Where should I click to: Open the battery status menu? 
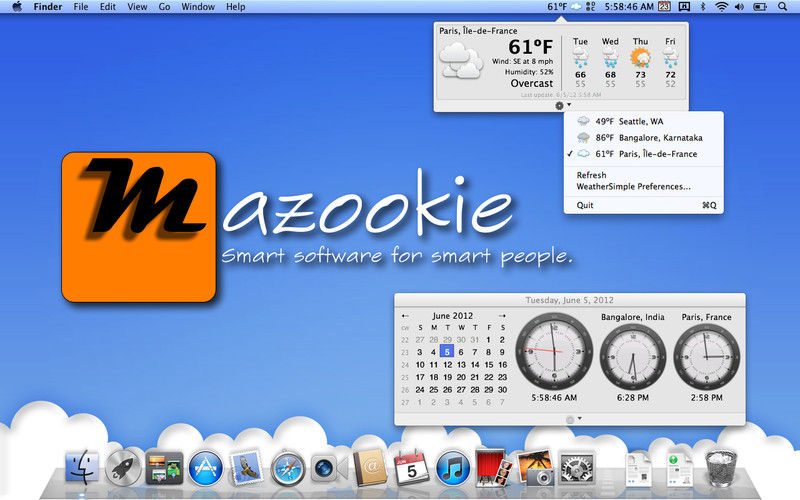pos(760,7)
